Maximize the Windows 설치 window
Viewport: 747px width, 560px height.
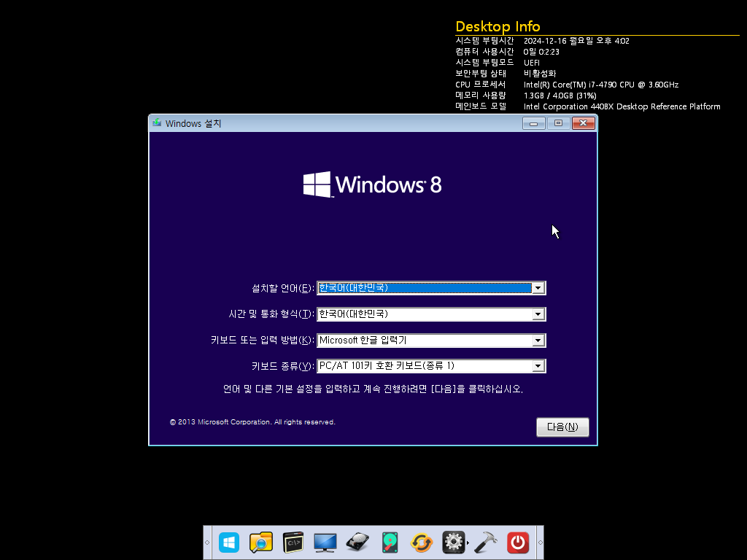(x=558, y=123)
